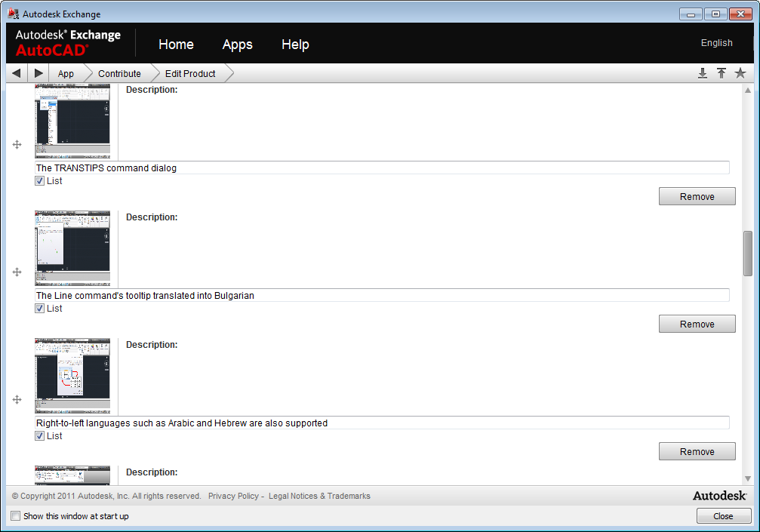This screenshot has height=532, width=760.
Task: Open the English language selector
Action: pyautogui.click(x=716, y=43)
